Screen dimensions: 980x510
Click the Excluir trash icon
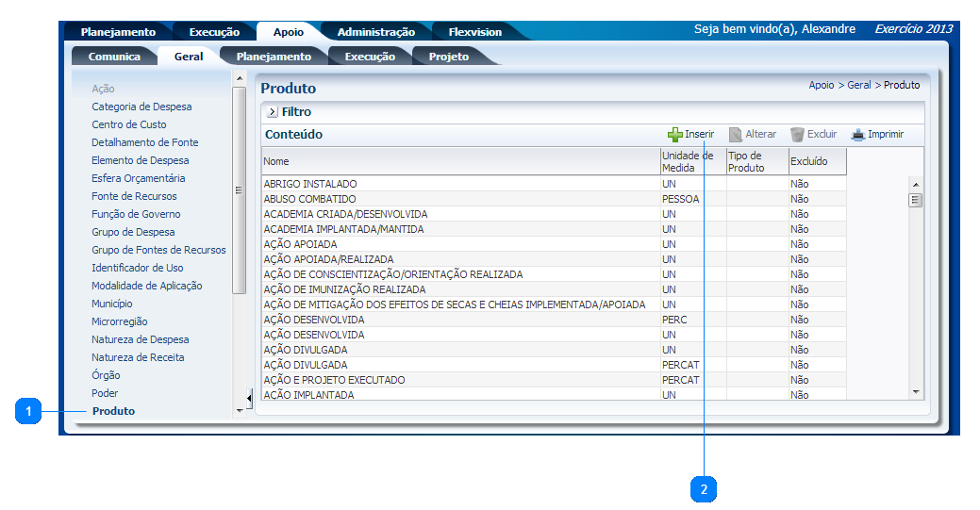[x=797, y=135]
